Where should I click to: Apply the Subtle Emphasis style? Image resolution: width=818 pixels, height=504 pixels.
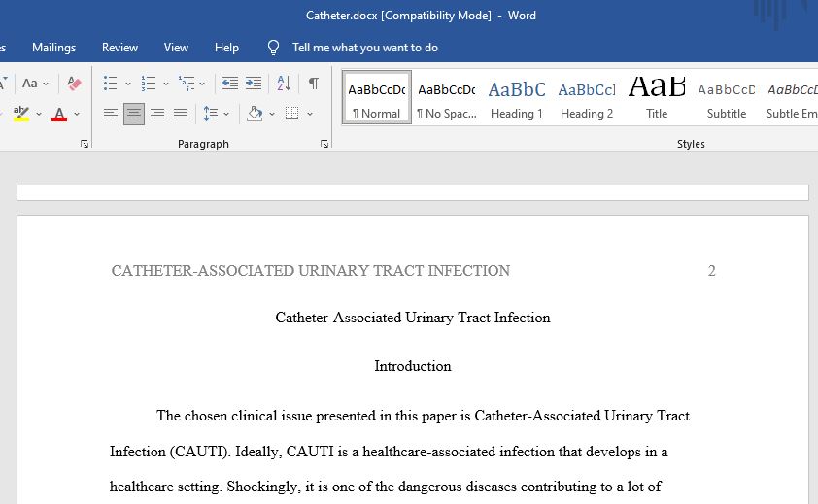tap(791, 97)
